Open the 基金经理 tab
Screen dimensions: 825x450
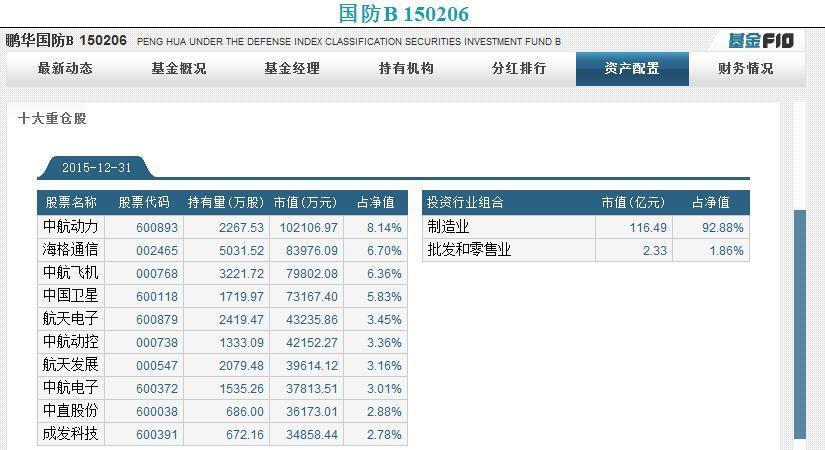(292, 68)
